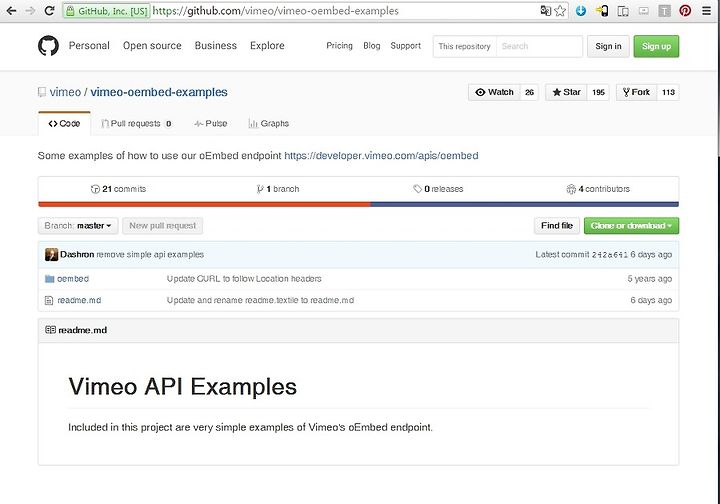Click the blue download extension icon
Screen dimensions: 720x504
click(x=581, y=11)
